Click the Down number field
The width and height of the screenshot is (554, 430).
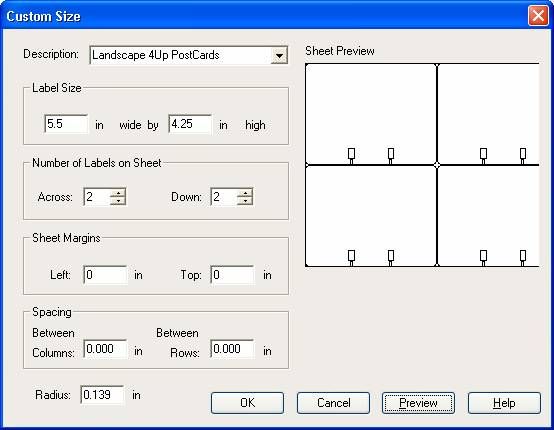tap(224, 196)
